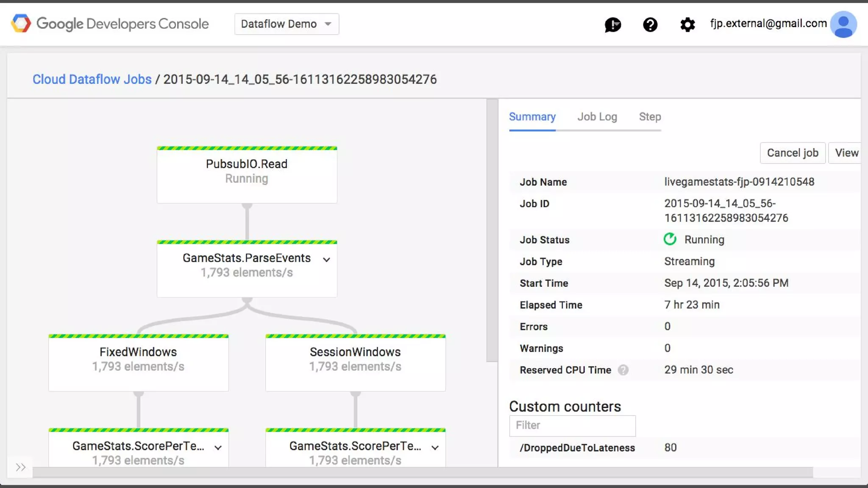Open the Dataflow Demo project dropdown

point(287,24)
